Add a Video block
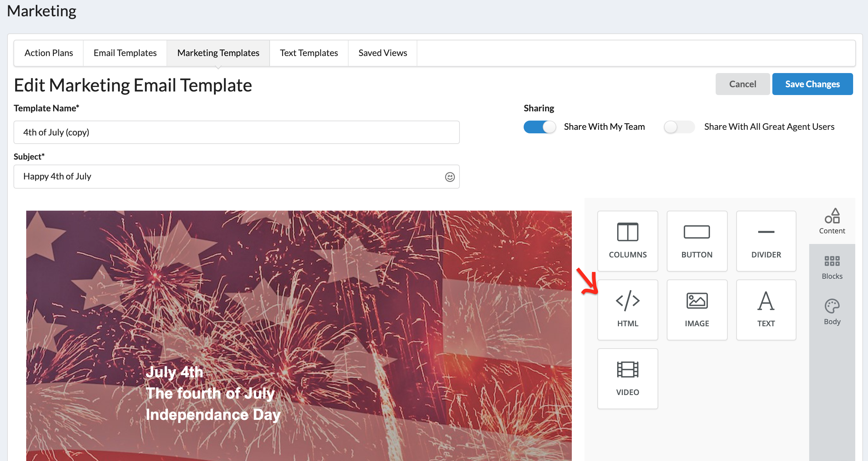This screenshot has width=868, height=461. (627, 378)
